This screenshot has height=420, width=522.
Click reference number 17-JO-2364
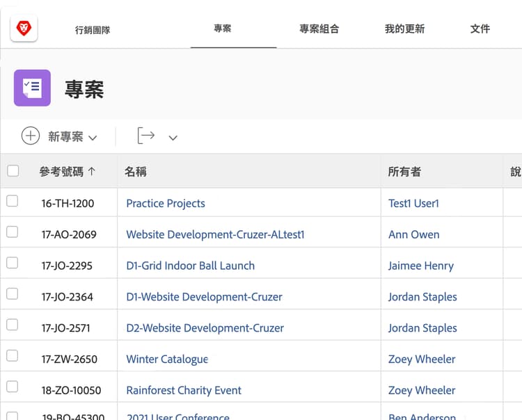coord(67,297)
